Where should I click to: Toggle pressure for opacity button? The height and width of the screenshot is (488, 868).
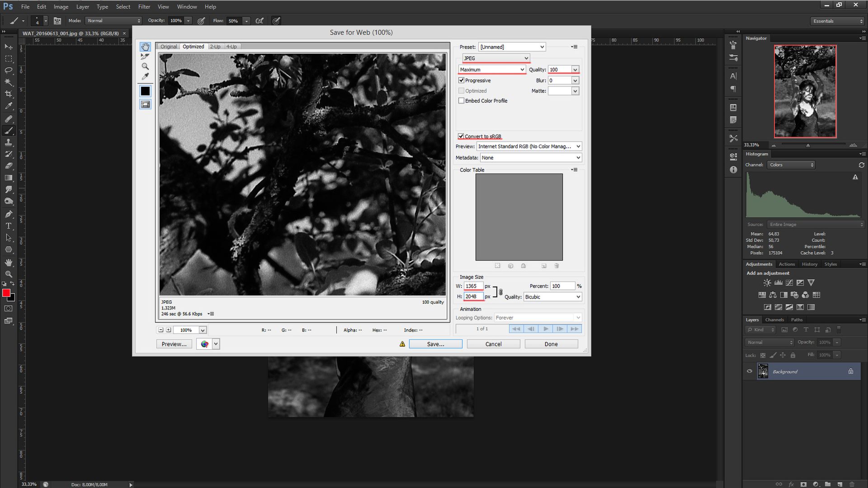(x=201, y=21)
